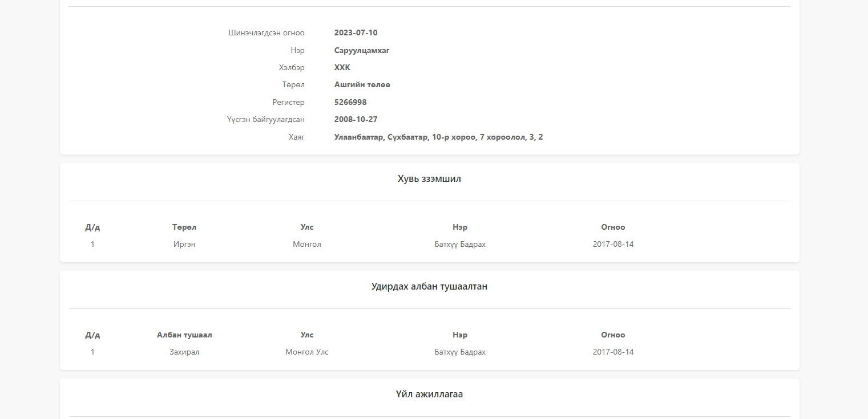Click the Албан тушаал column header
The width and height of the screenshot is (868, 419).
[184, 335]
